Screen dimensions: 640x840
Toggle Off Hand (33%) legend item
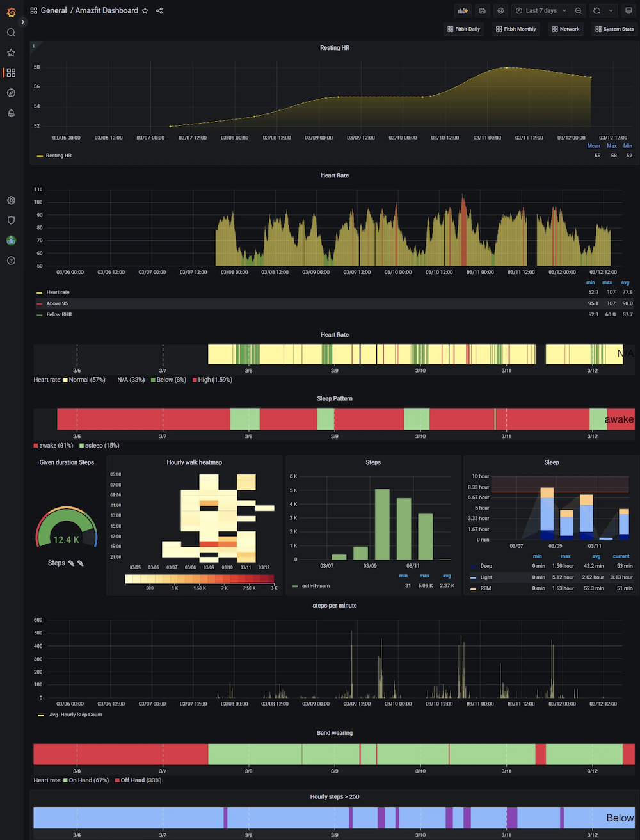[138, 780]
